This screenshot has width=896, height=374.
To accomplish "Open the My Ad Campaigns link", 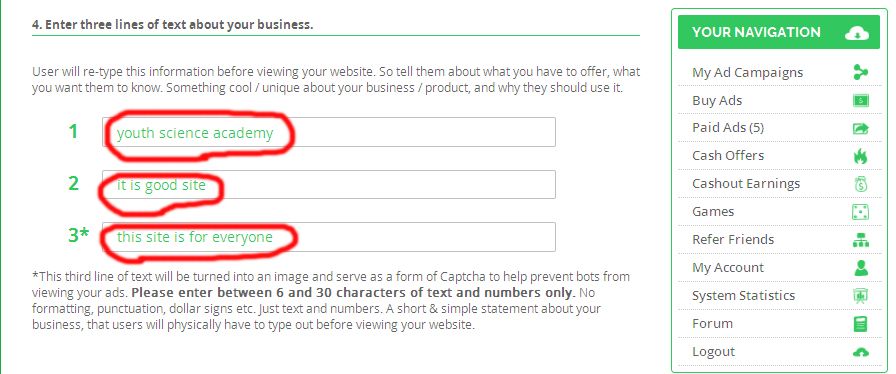I will point(747,73).
